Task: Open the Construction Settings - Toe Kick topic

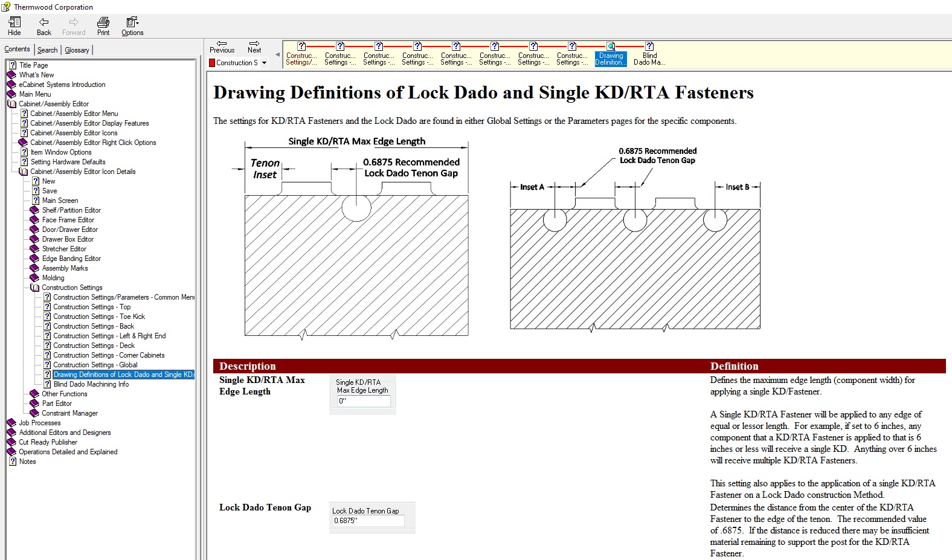Action: coord(99,317)
